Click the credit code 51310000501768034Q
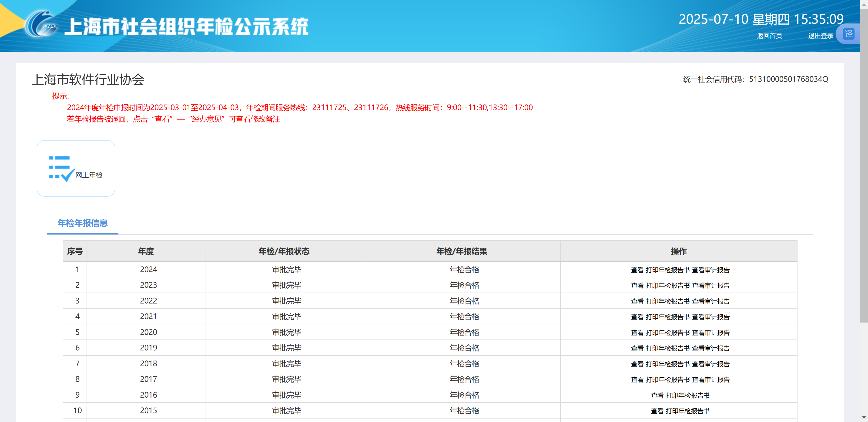This screenshot has height=422, width=868. coord(788,79)
